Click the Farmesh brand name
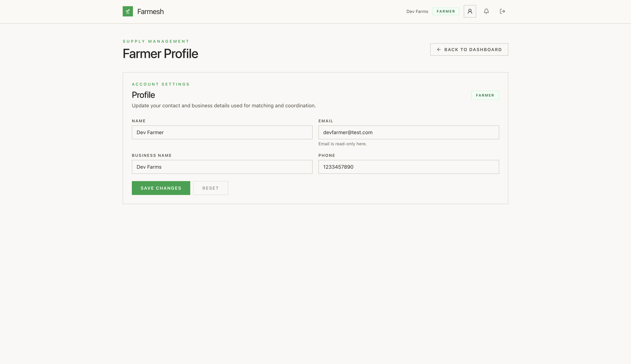 (150, 12)
